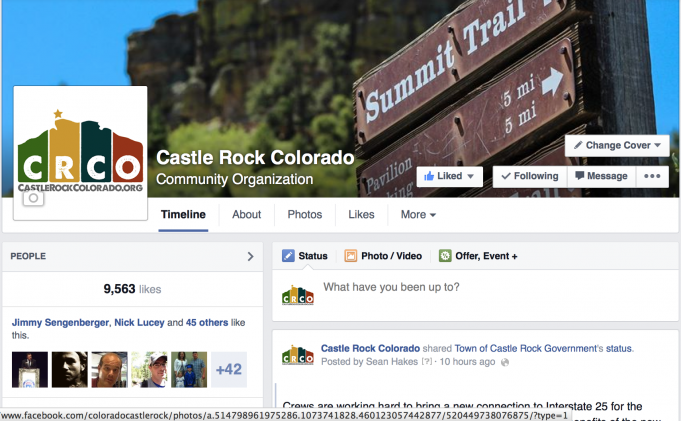Click the +42 more people thumbnail
The width and height of the screenshot is (681, 421).
pyautogui.click(x=229, y=370)
